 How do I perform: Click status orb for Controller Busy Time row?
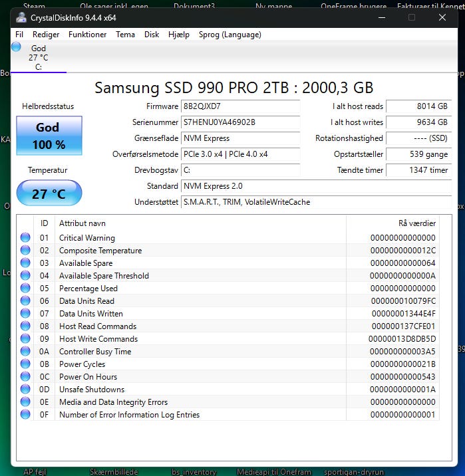pyautogui.click(x=25, y=351)
